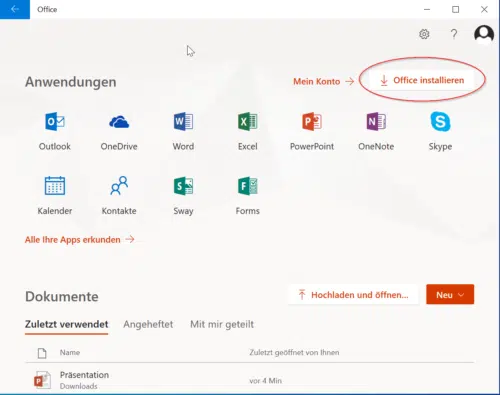Viewport: 500px width, 395px height.
Task: Launch the Excel app icon
Action: point(247,121)
